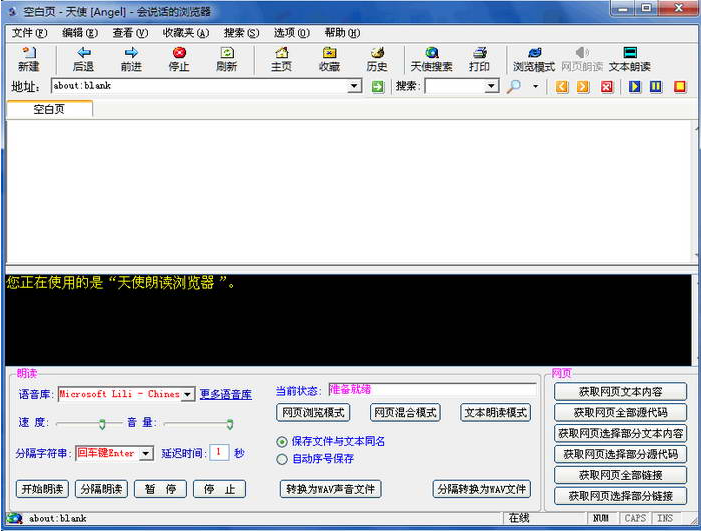
Task: Open the 查看(V) menu
Action: pyautogui.click(x=130, y=33)
